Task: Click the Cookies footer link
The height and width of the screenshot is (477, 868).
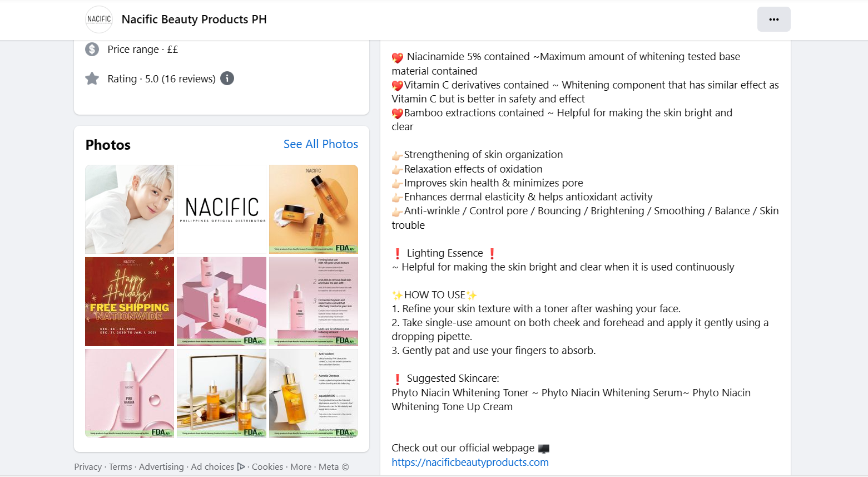Action: [x=267, y=467]
